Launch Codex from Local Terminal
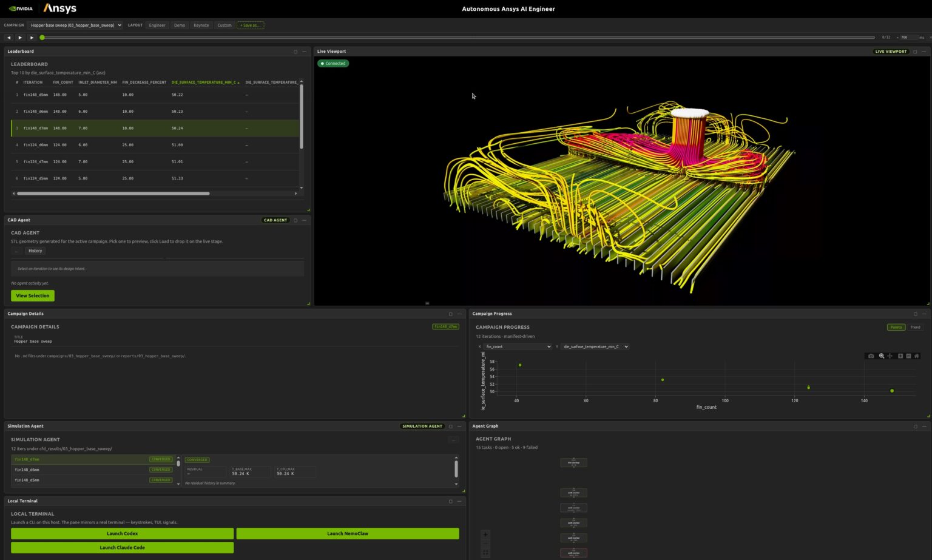The width and height of the screenshot is (932, 560). point(122,533)
